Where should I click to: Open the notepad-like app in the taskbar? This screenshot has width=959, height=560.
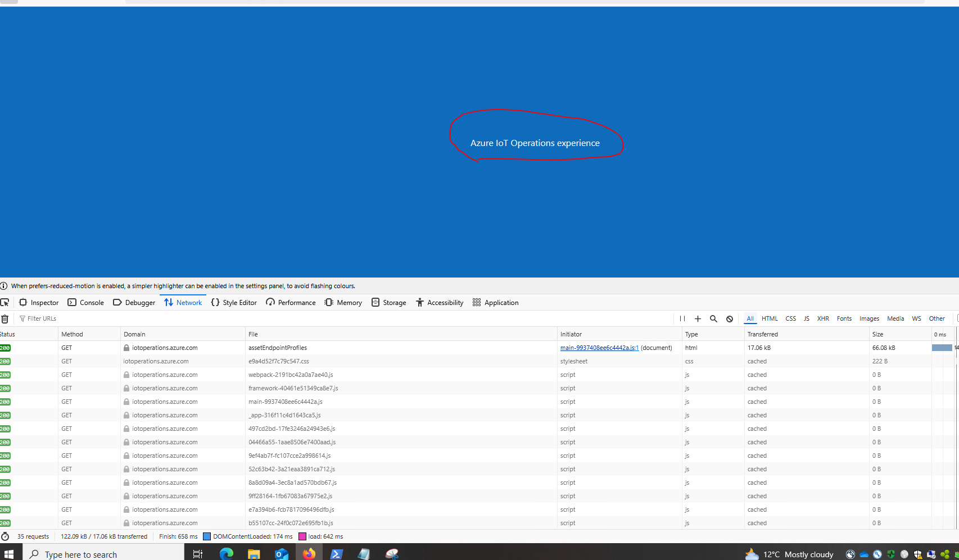[x=364, y=554]
